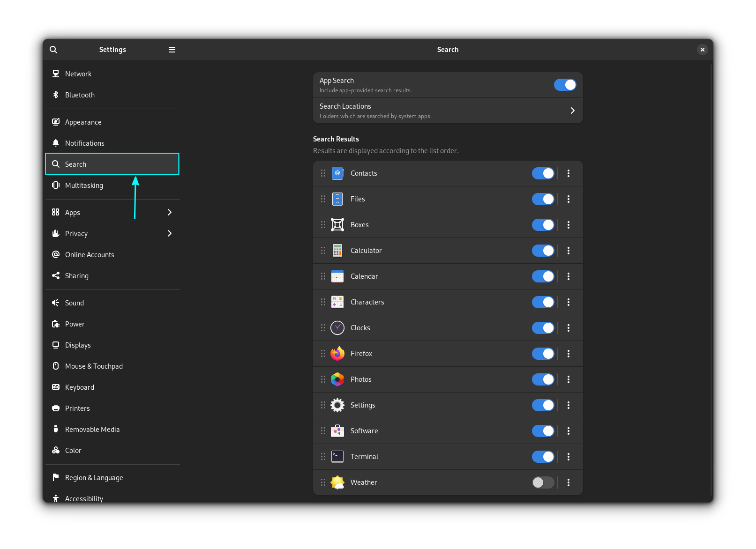Open three-dot menu for Photos row

coord(569,379)
